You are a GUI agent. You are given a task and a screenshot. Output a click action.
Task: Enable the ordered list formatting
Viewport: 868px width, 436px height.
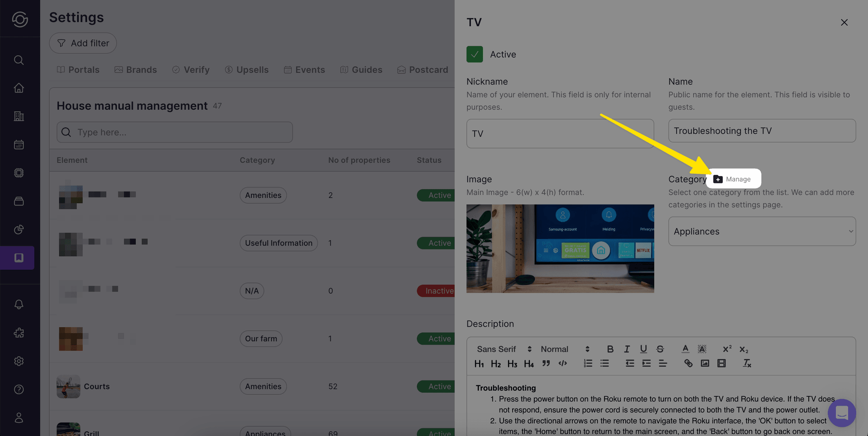coord(588,363)
